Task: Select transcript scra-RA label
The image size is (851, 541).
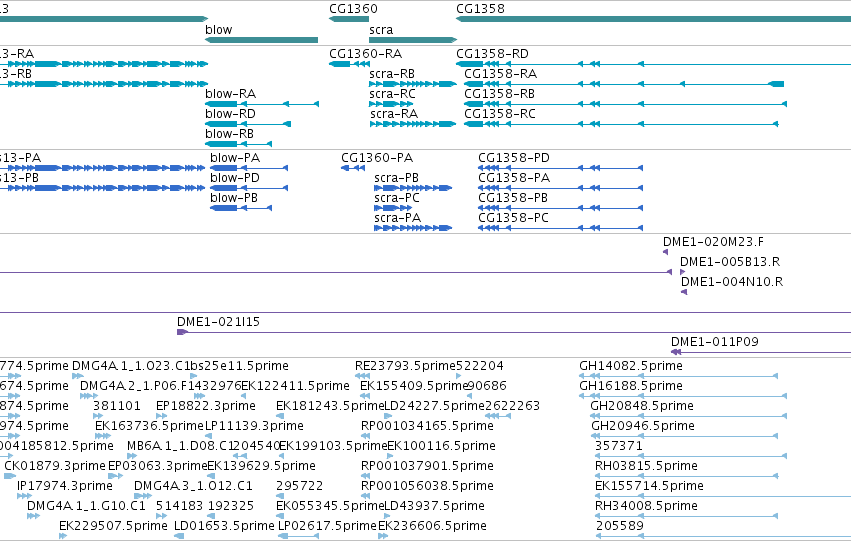Action: pyautogui.click(x=394, y=114)
